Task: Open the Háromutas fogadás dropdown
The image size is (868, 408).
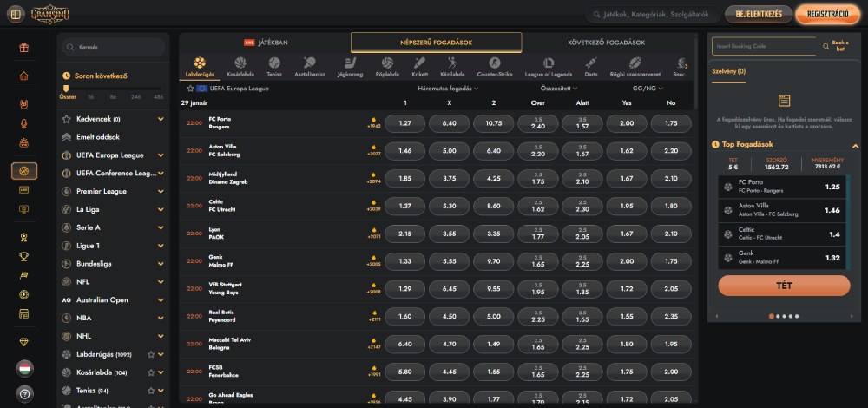Action: [x=448, y=89]
